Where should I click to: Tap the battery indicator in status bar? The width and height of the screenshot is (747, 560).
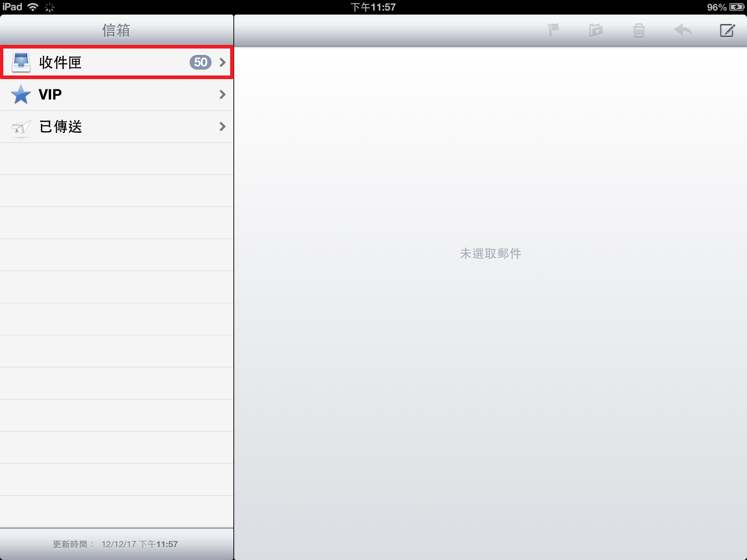click(x=737, y=7)
